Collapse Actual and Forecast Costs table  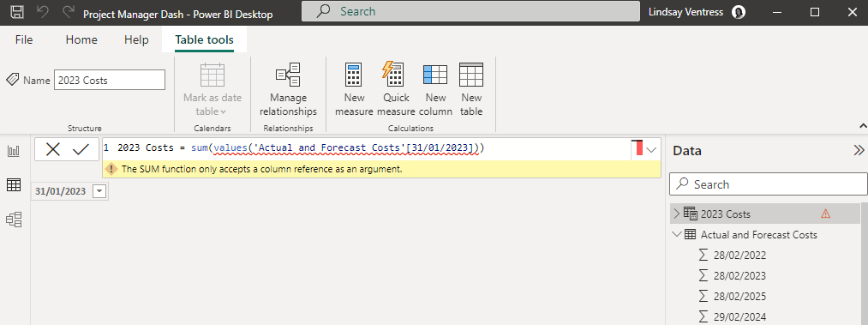tap(676, 234)
